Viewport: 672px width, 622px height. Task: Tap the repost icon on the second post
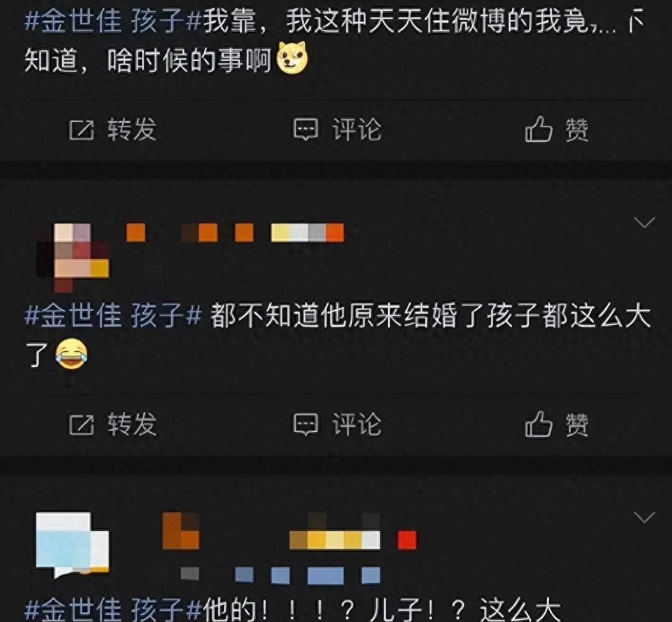[81, 425]
